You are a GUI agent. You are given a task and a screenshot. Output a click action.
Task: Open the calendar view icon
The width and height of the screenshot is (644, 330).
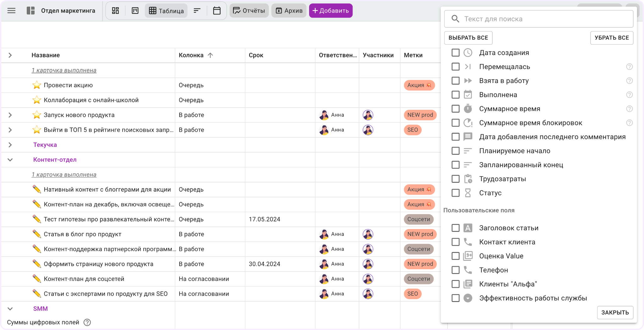click(217, 11)
